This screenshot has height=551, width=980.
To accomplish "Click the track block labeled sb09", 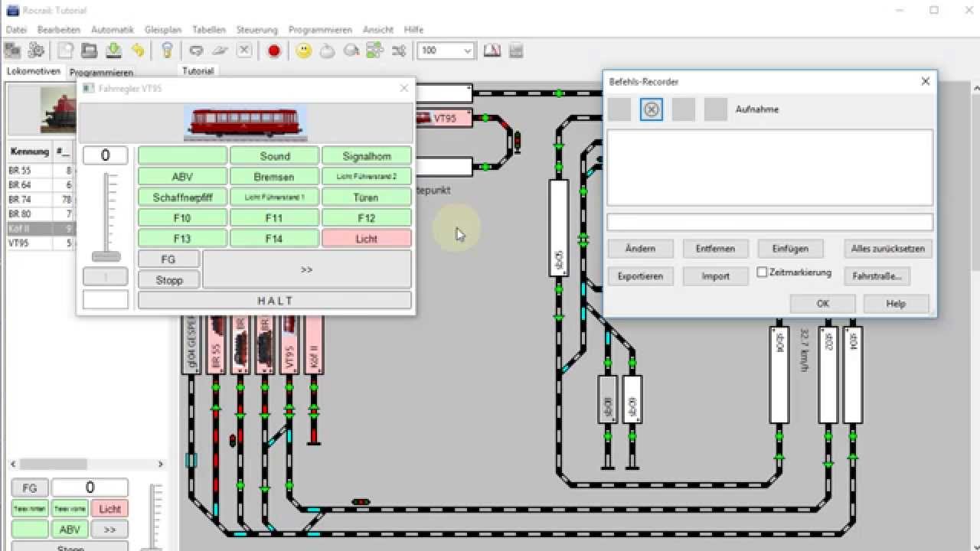I will [632, 399].
